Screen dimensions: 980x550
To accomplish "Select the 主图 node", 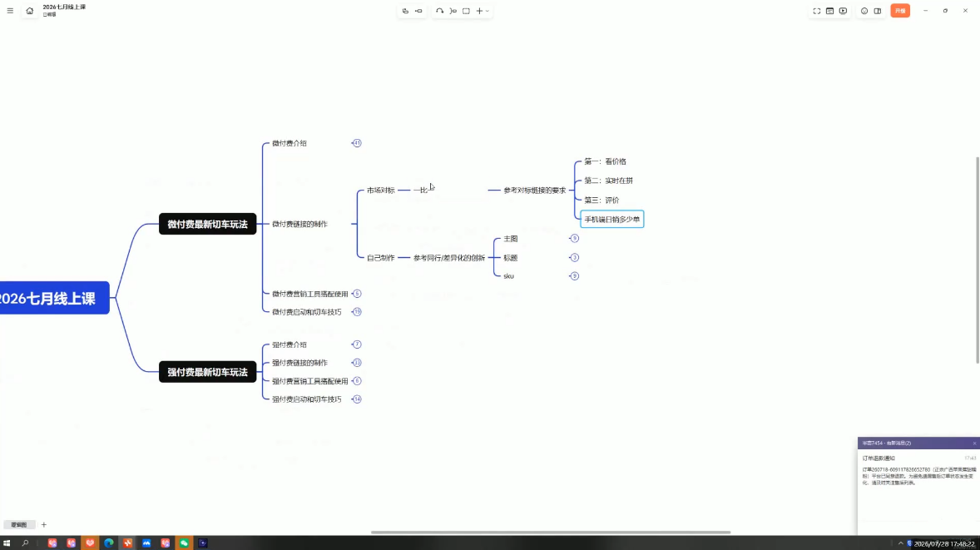I will click(511, 239).
